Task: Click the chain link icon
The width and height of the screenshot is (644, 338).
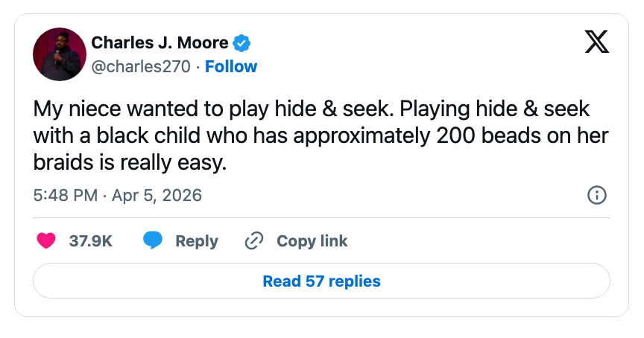Action: [255, 241]
